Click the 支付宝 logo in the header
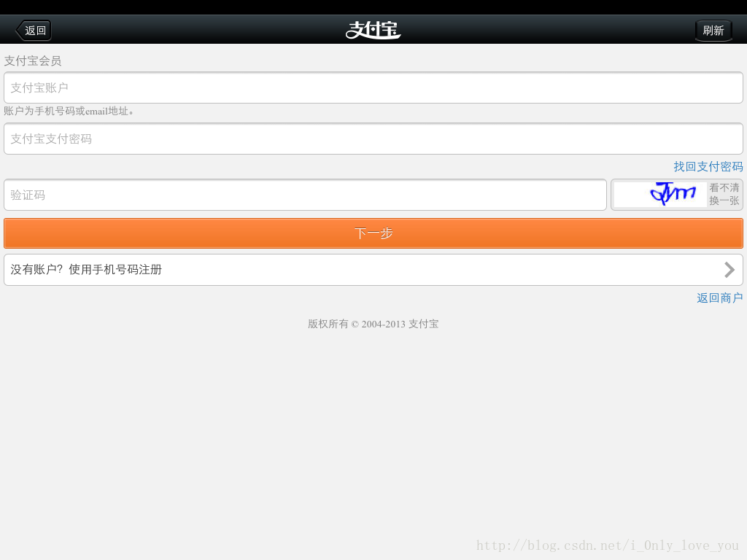The width and height of the screenshot is (747, 560). tap(373, 30)
